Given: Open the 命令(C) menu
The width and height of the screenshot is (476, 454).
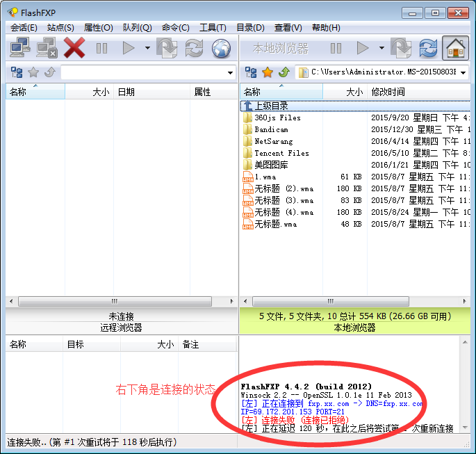Looking at the screenshot, I should click(x=176, y=28).
